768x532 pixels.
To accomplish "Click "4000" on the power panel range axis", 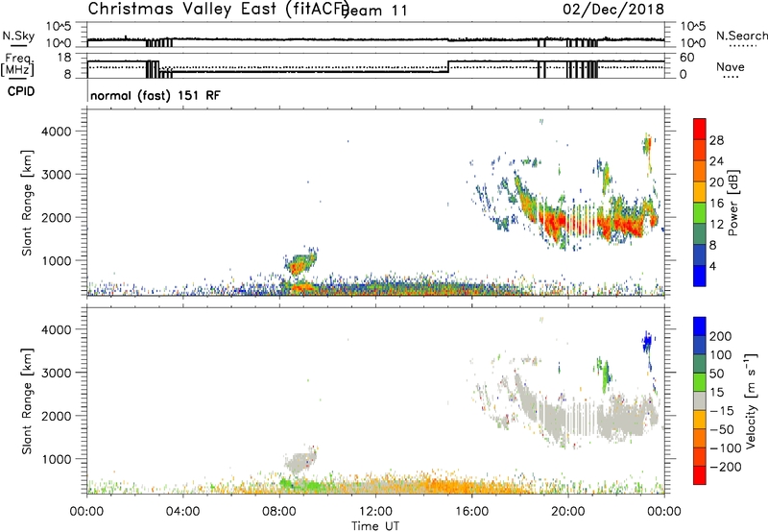I will point(56,132).
